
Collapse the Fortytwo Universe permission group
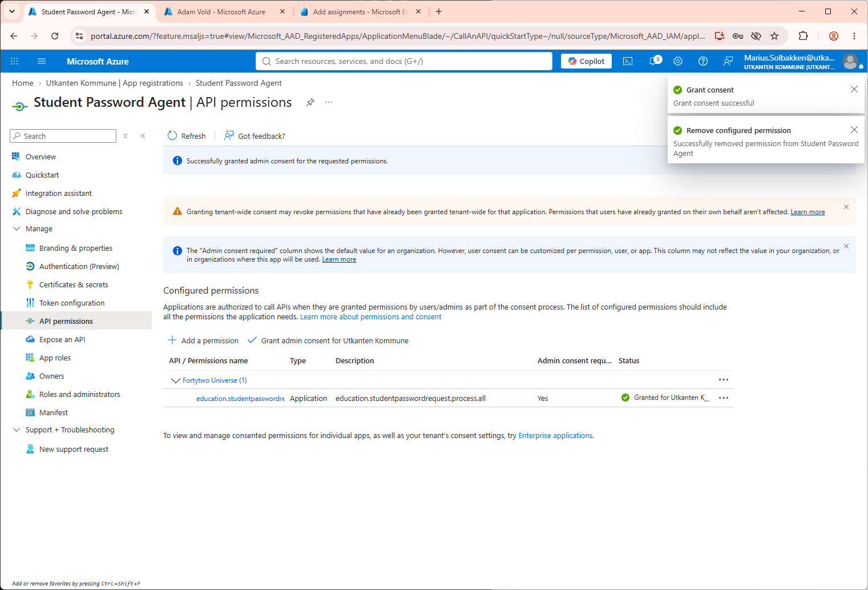(176, 380)
